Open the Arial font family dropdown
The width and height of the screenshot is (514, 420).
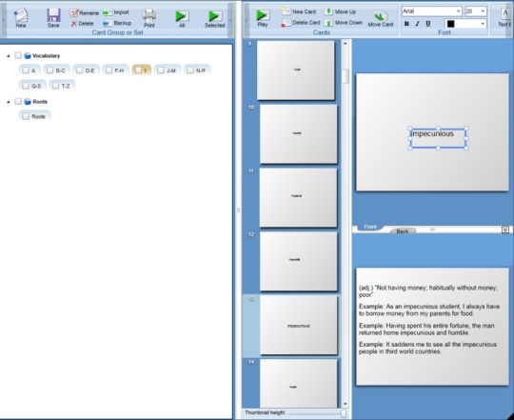458,11
